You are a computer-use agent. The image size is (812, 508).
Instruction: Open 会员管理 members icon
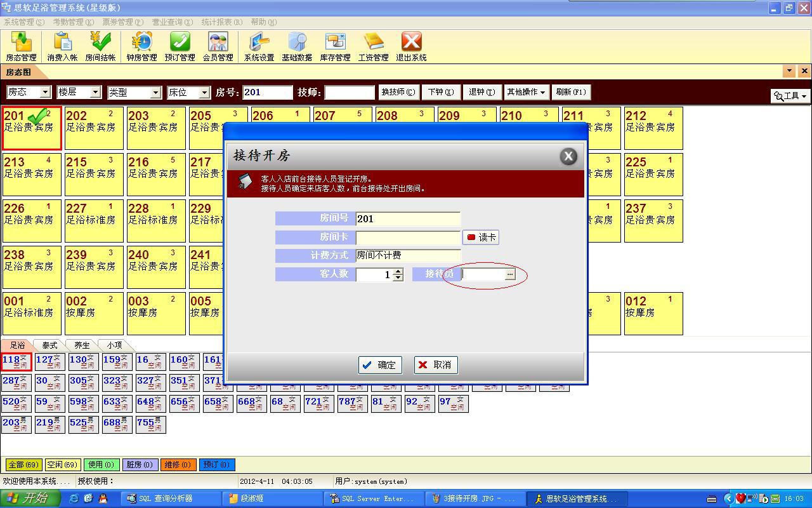pos(218,46)
